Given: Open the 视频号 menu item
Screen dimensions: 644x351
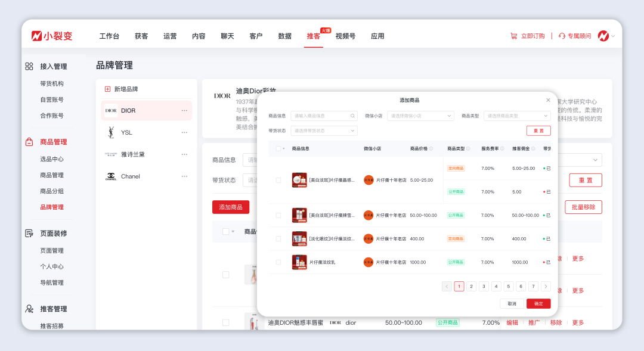Looking at the screenshot, I should [x=345, y=36].
